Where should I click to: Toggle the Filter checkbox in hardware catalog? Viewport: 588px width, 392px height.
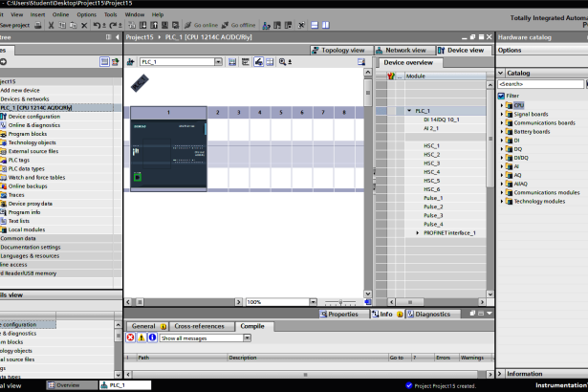[500, 96]
